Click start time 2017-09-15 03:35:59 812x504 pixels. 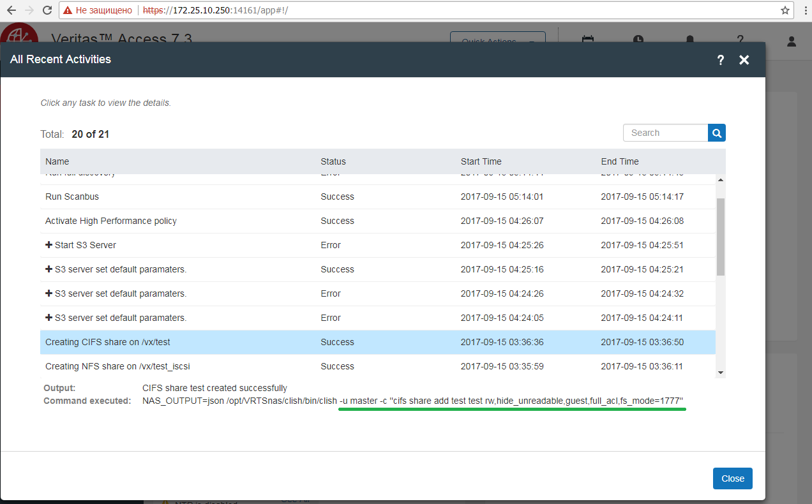pyautogui.click(x=502, y=366)
